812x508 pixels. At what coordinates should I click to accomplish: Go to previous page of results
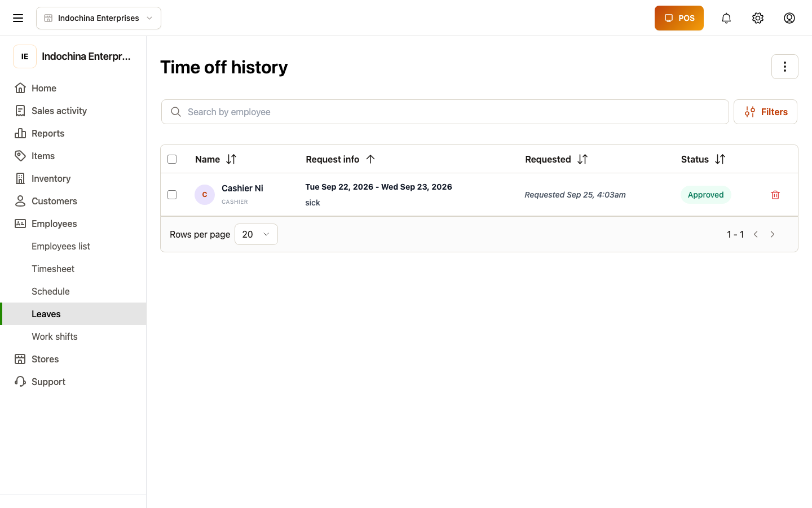click(x=756, y=234)
